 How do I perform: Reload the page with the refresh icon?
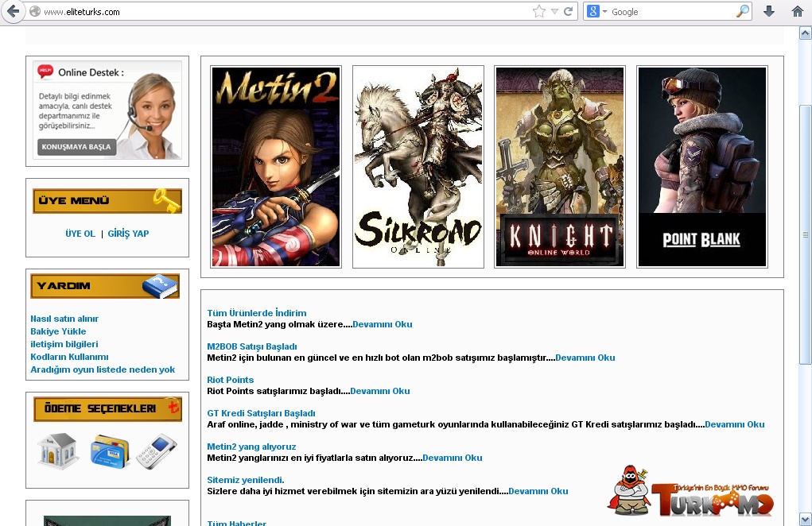pyautogui.click(x=568, y=11)
